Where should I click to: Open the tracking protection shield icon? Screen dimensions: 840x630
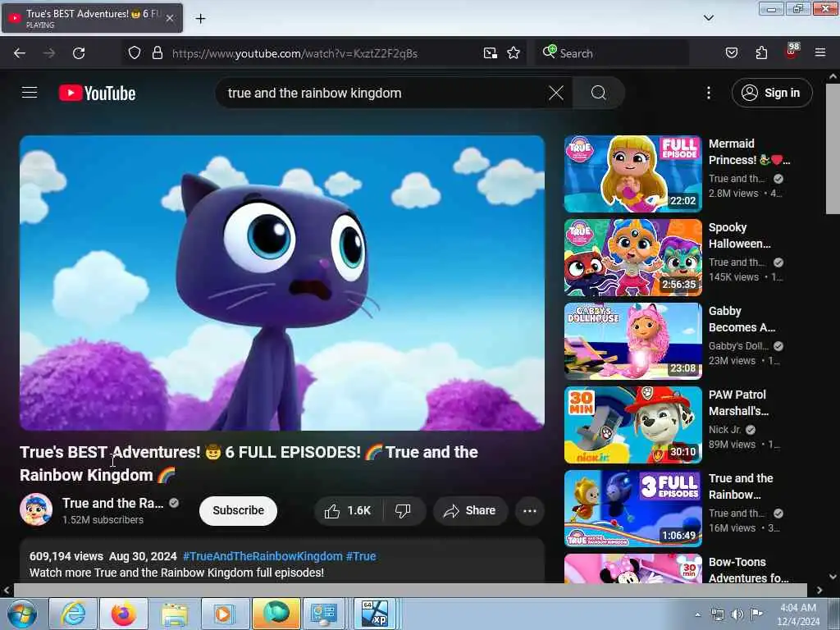click(135, 52)
